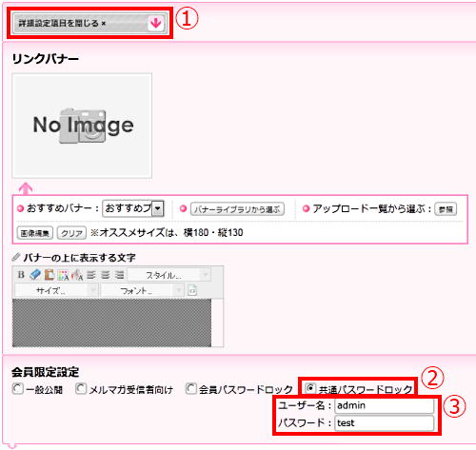476x450 pixels.
Task: Center-align the banner text
Action: 106,275
